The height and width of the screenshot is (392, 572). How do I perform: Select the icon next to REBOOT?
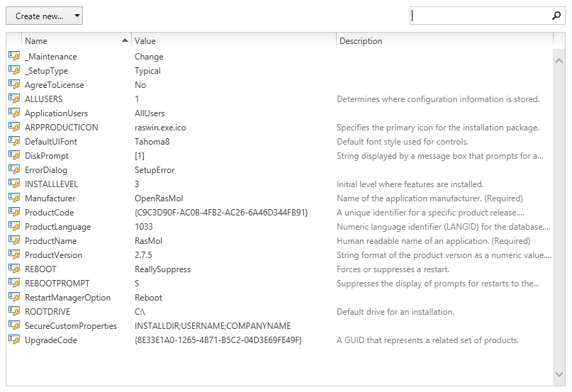pyautogui.click(x=13, y=269)
